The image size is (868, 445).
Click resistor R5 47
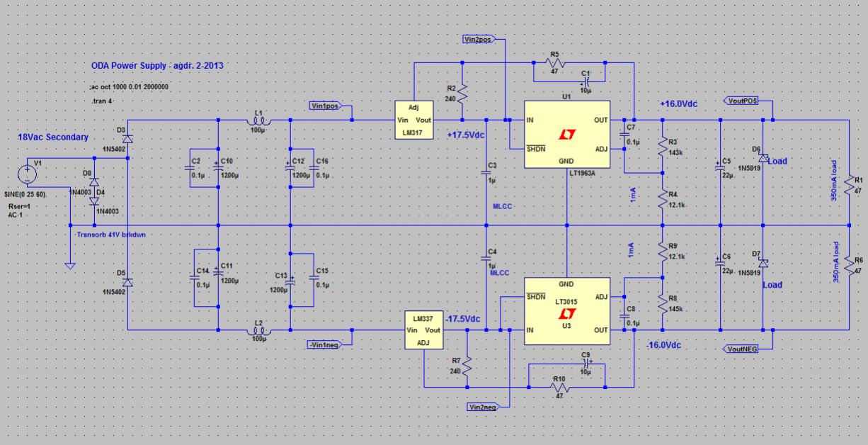555,63
